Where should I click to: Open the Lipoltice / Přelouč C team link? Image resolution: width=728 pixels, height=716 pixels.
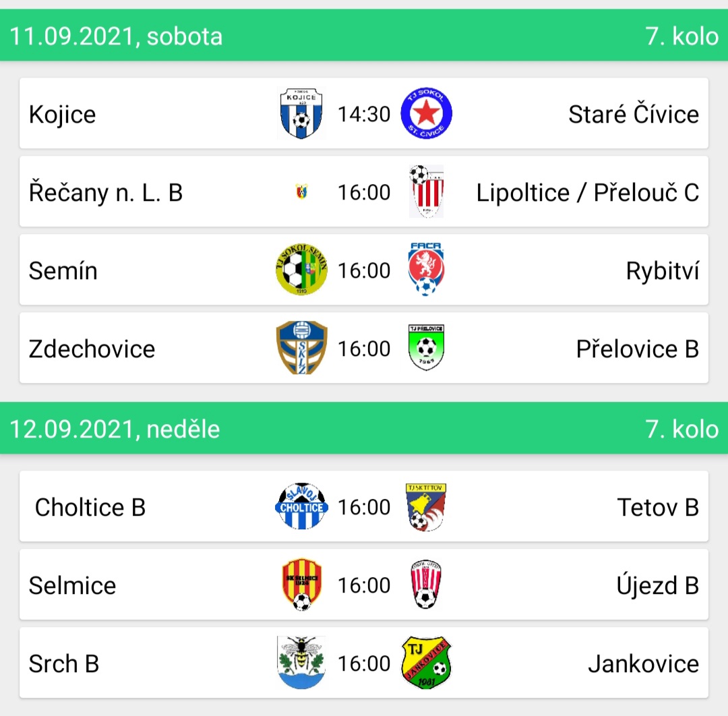click(x=587, y=192)
